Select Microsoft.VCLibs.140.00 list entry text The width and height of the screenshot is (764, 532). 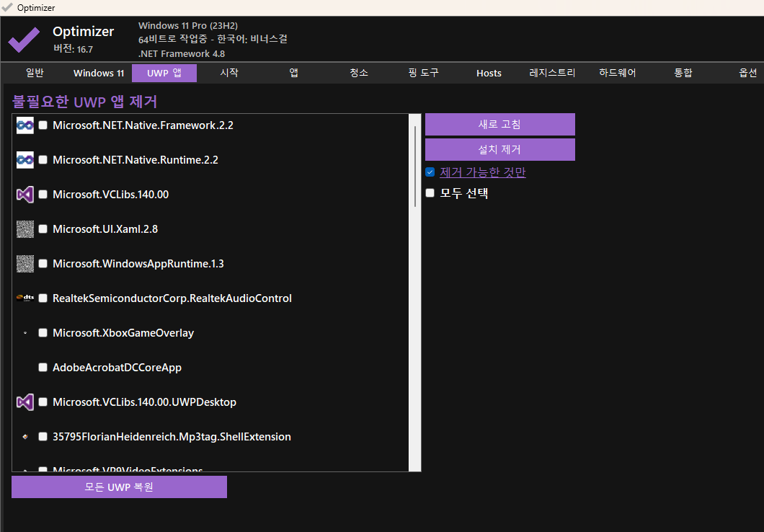pos(110,195)
